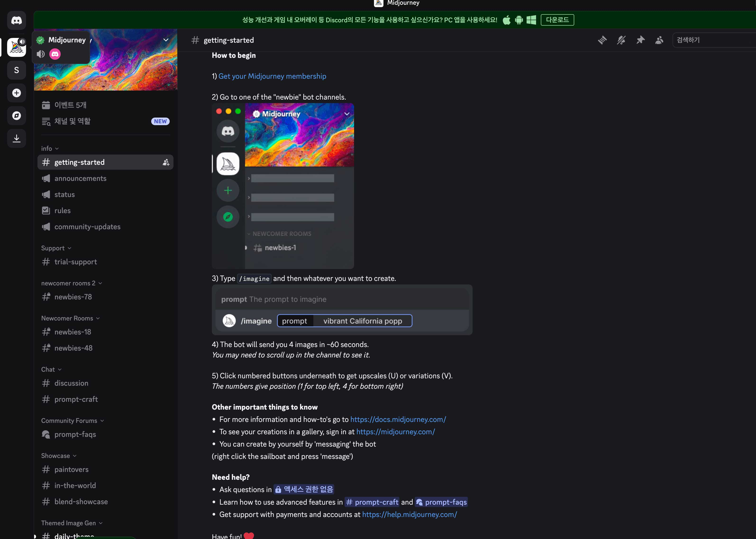The image size is (756, 539).
Task: Open pinned messages pin icon
Action: click(640, 40)
